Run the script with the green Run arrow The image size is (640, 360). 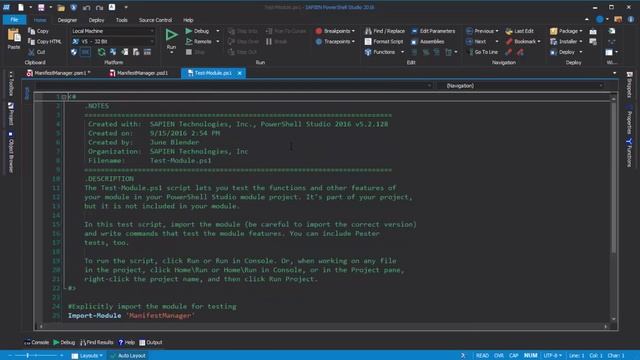point(171,35)
